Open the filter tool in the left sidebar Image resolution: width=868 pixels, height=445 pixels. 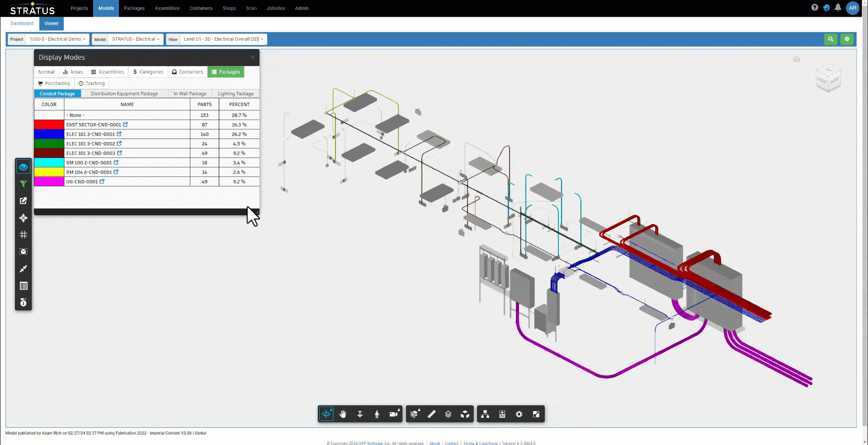(23, 184)
